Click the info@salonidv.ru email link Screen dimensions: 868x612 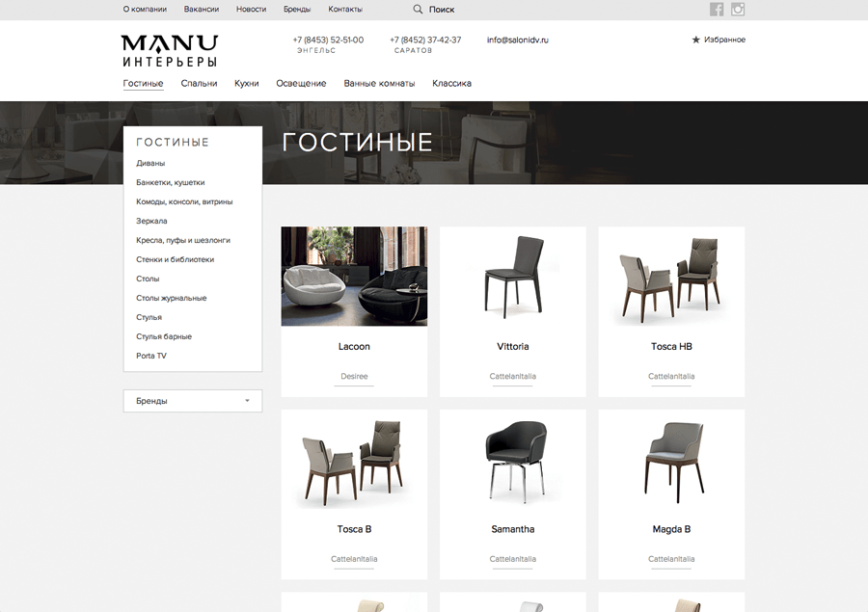tap(518, 40)
